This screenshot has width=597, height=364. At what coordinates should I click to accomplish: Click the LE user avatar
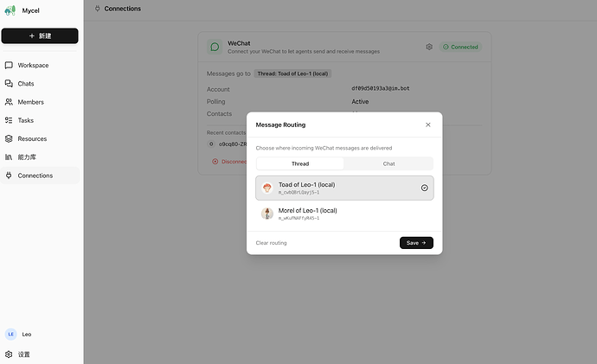pyautogui.click(x=10, y=334)
